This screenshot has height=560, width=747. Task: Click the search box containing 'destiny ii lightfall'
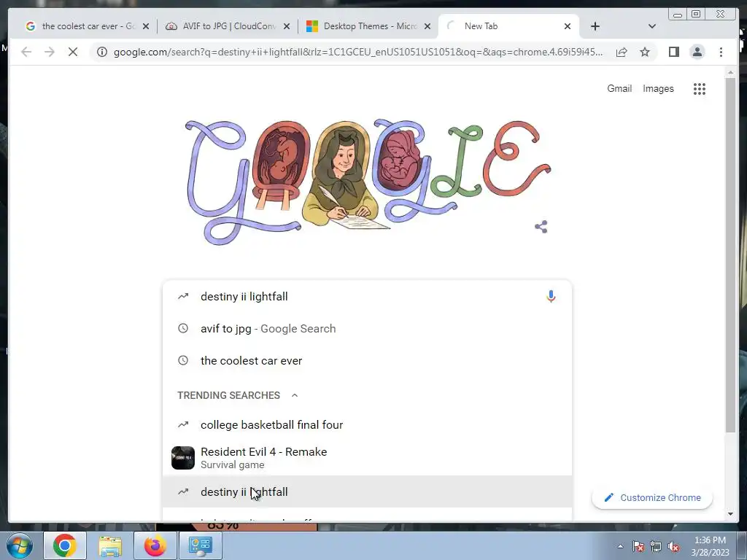(367, 296)
